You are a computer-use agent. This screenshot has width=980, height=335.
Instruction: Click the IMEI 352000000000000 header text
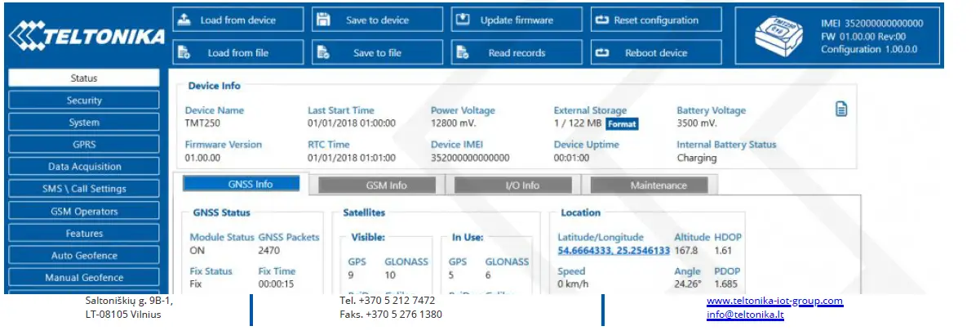[x=872, y=23]
